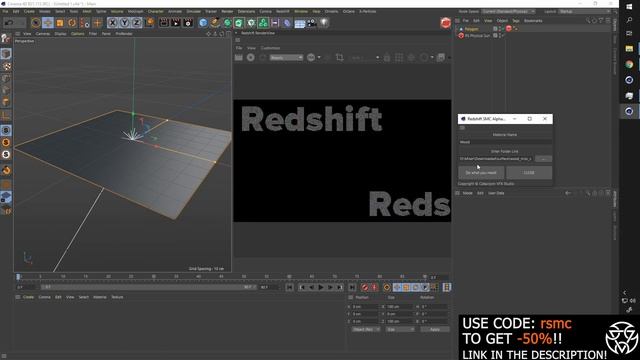Image resolution: width=640 pixels, height=360 pixels.
Task: Open the Floor environment icon
Action: pyautogui.click(x=300, y=23)
